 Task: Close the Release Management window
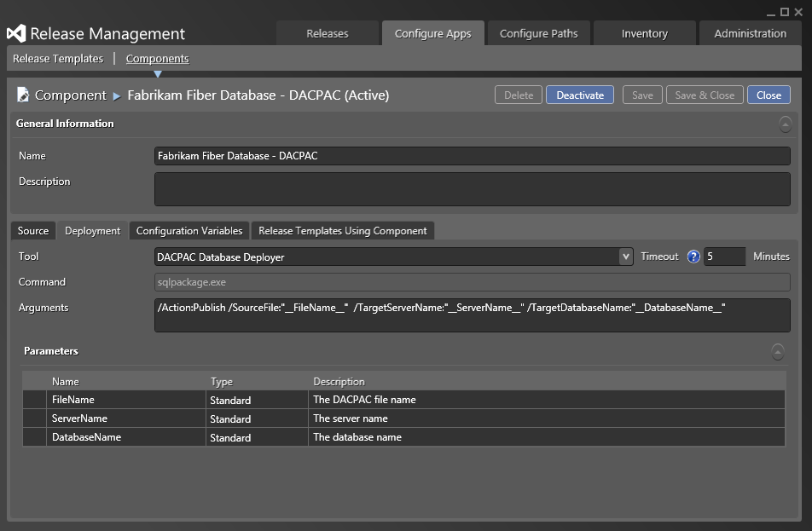coord(798,13)
